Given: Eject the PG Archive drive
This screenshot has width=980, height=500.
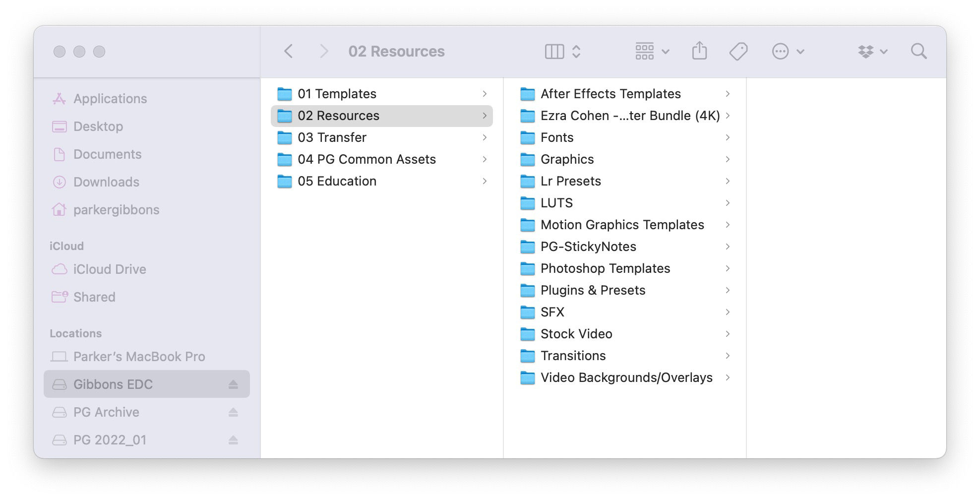Looking at the screenshot, I should tap(233, 412).
